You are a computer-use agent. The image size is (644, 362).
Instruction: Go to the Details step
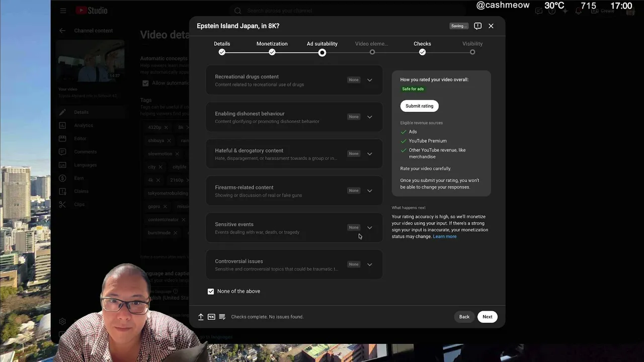(222, 48)
